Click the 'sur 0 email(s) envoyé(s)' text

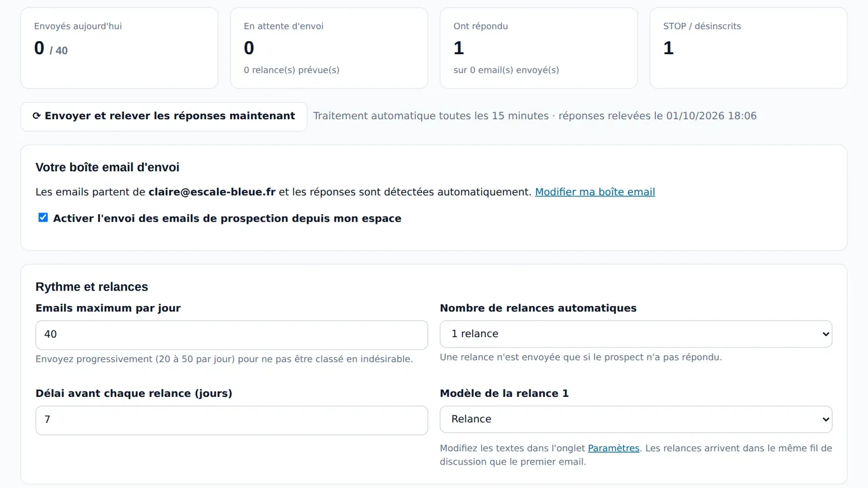[506, 70]
